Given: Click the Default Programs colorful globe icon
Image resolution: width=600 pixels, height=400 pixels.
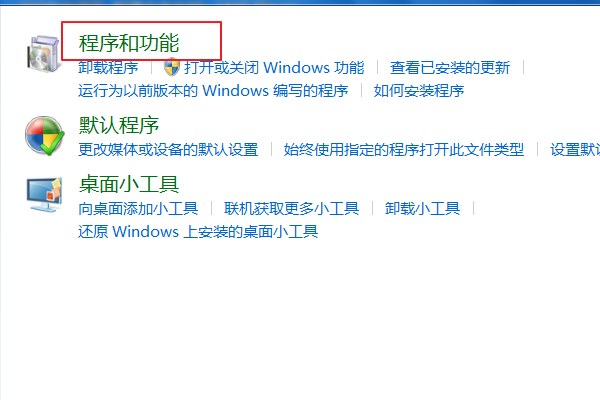Looking at the screenshot, I should (x=44, y=136).
